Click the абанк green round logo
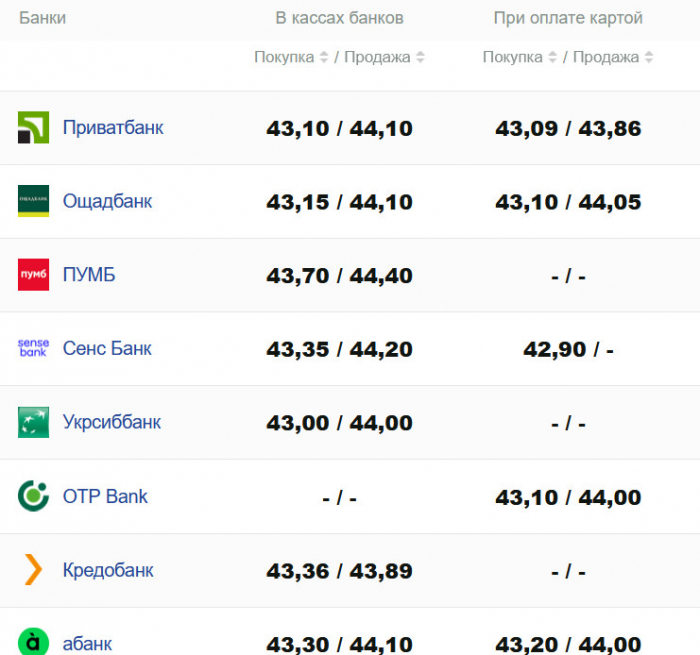700x655 pixels. tap(33, 642)
